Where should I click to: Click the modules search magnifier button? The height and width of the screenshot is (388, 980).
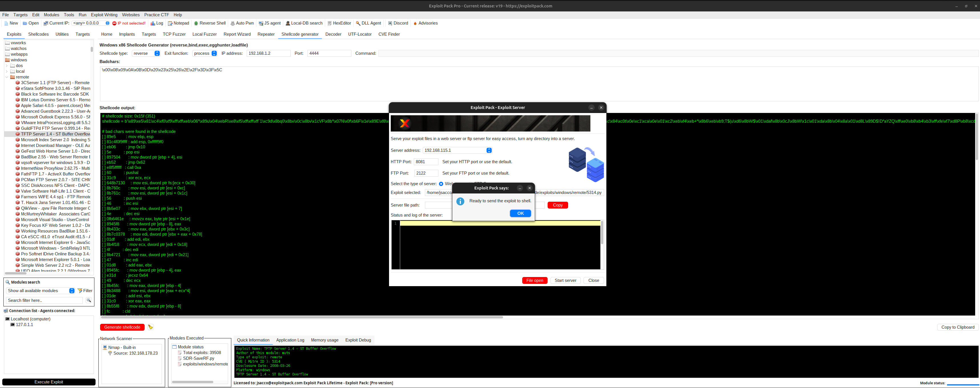89,300
